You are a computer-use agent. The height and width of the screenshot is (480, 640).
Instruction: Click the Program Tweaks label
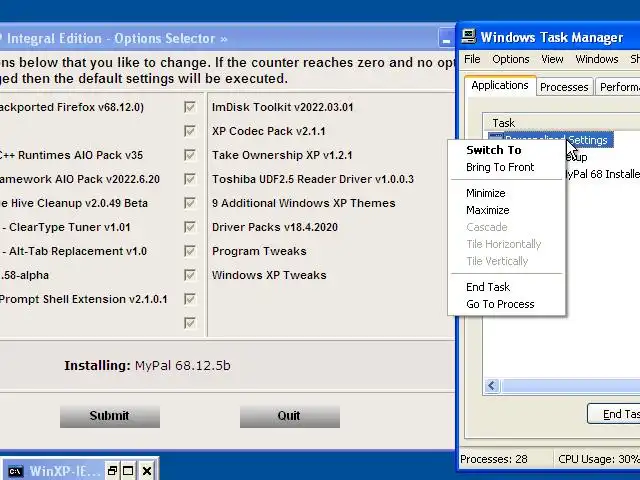point(259,251)
